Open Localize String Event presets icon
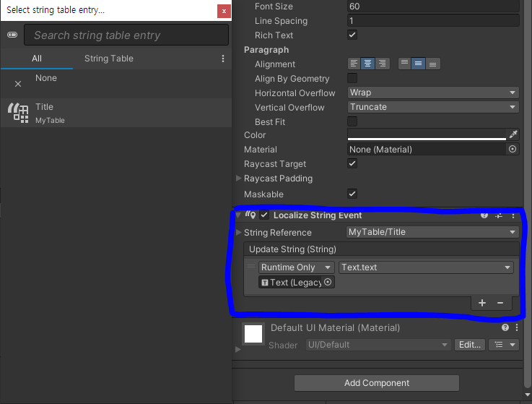532x404 pixels. point(499,215)
